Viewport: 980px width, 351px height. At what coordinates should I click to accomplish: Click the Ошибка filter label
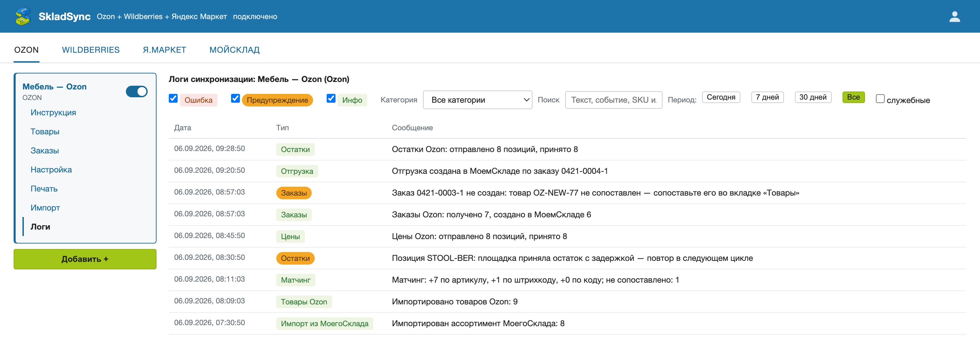(x=198, y=100)
